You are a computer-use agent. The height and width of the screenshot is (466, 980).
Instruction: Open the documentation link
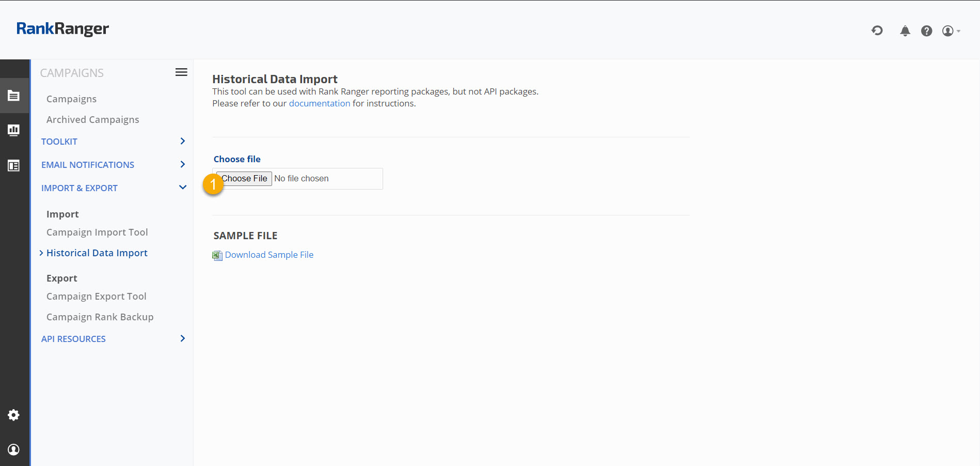pyautogui.click(x=319, y=103)
